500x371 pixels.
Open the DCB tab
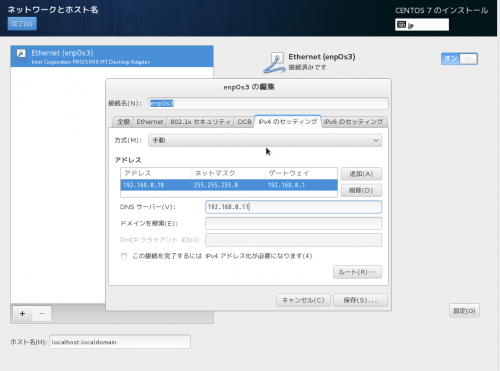point(244,122)
